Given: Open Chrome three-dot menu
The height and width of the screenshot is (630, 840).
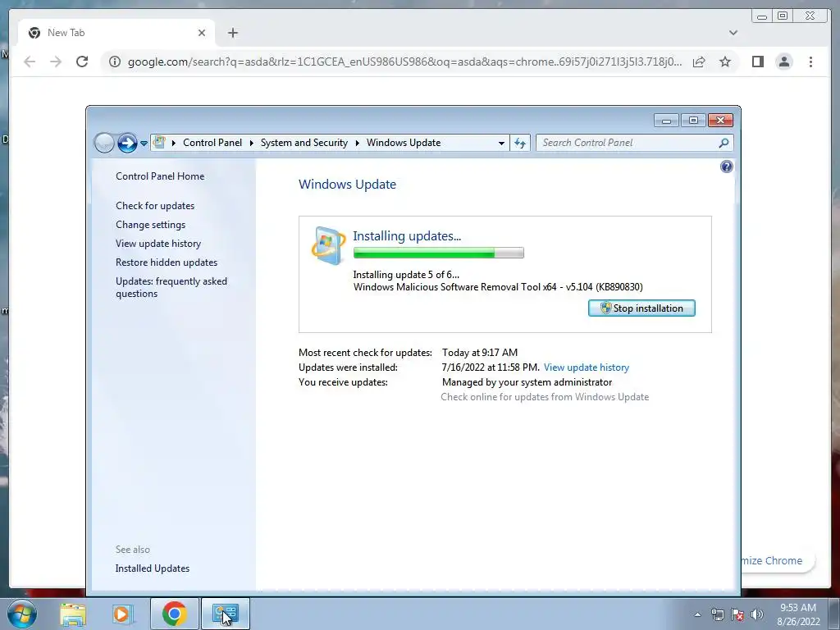Looking at the screenshot, I should click(810, 62).
